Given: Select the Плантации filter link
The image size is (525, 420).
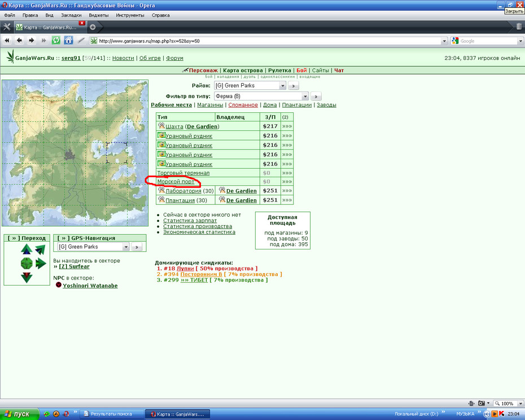Looking at the screenshot, I should (296, 105).
